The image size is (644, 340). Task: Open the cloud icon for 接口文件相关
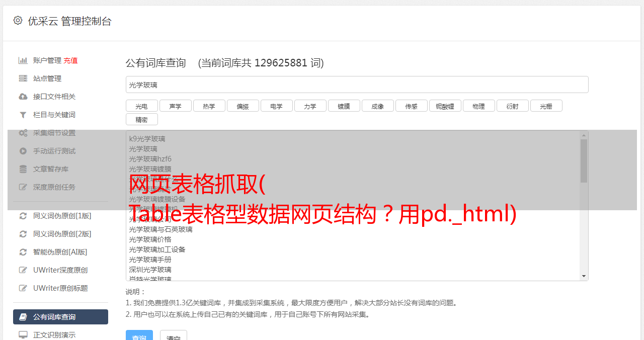pos(23,97)
